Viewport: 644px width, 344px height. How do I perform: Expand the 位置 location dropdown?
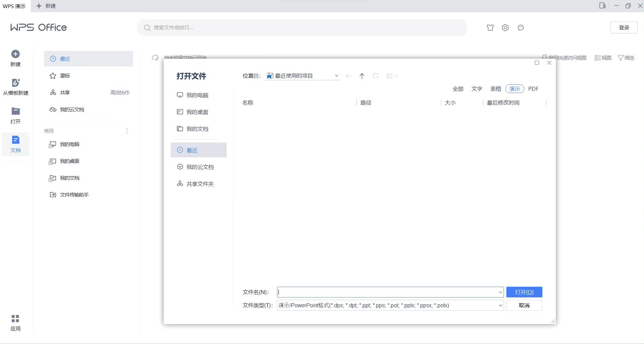(337, 76)
